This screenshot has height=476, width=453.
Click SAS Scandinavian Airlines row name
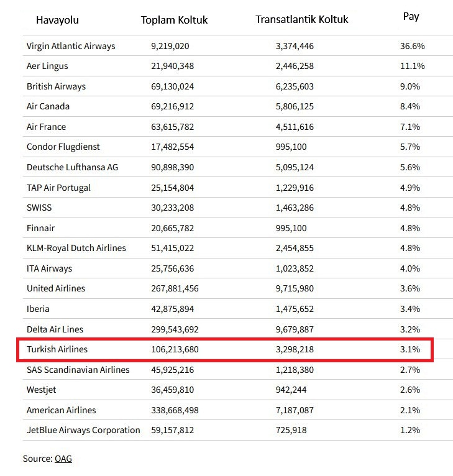click(x=78, y=370)
